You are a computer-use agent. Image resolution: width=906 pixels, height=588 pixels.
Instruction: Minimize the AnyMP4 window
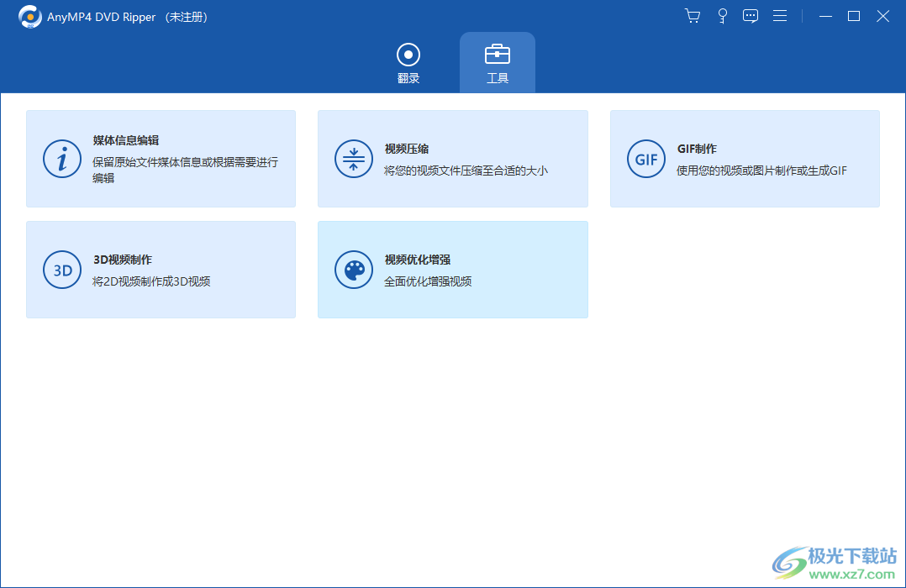(x=825, y=16)
